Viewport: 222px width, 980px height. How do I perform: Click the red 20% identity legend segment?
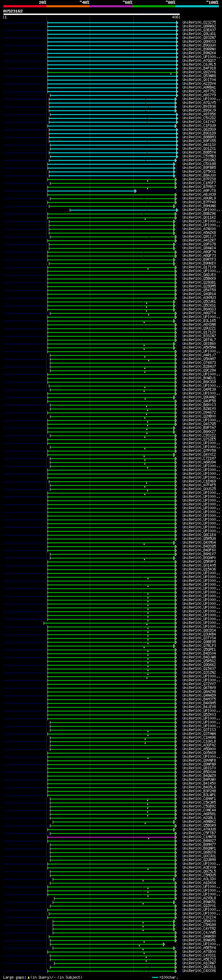[25, 6]
